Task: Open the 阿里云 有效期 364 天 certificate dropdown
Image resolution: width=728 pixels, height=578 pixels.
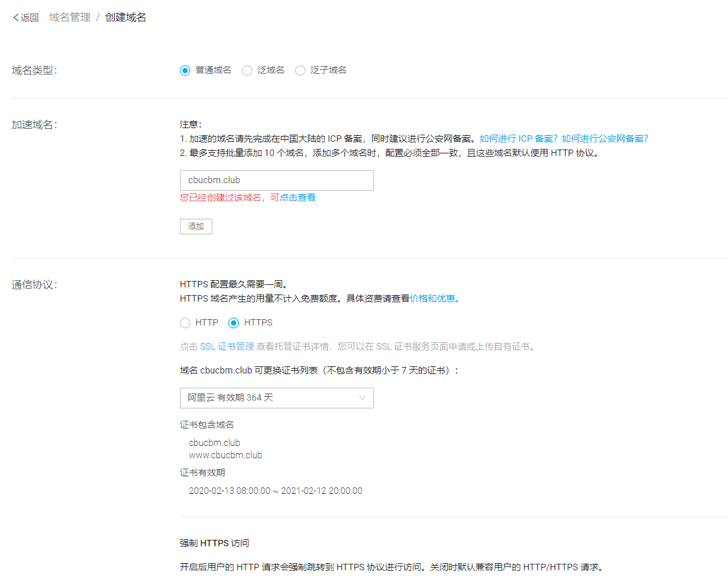Action: (276, 398)
